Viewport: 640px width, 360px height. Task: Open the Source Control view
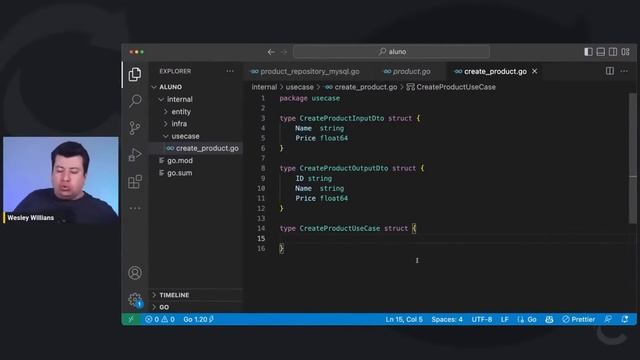[x=135, y=128]
